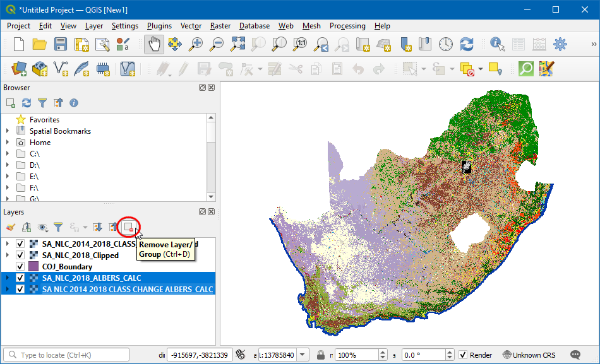Click the Filter Browser funnel icon
600x364 pixels.
click(x=42, y=103)
